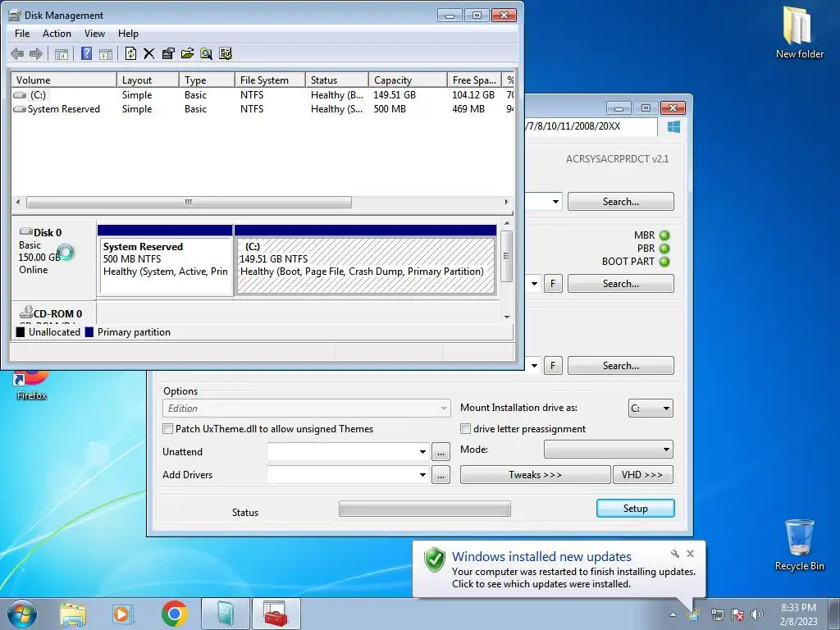The width and height of the screenshot is (840, 630).
Task: Click the Open folder toolbar icon
Action: click(x=187, y=53)
